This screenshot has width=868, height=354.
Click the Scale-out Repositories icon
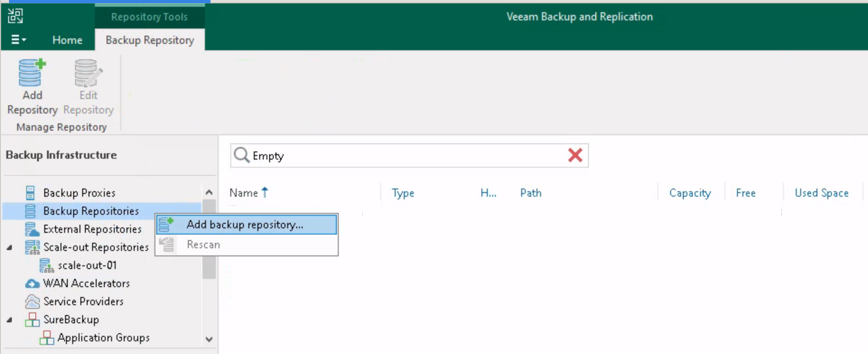pos(32,247)
